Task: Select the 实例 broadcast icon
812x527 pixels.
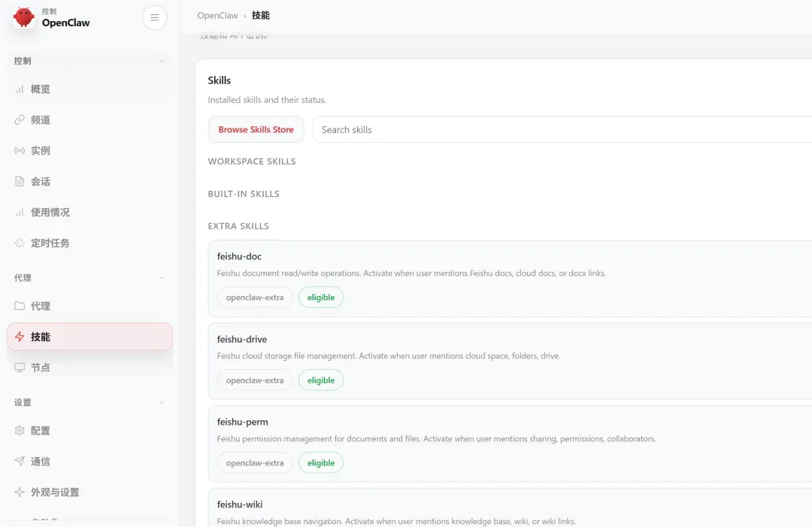Action: [x=20, y=151]
